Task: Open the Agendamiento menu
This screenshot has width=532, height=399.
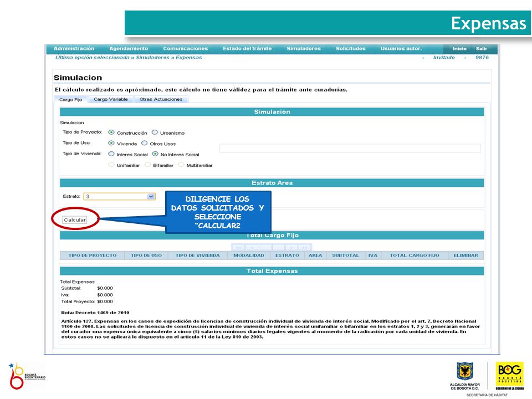Action: (x=129, y=49)
